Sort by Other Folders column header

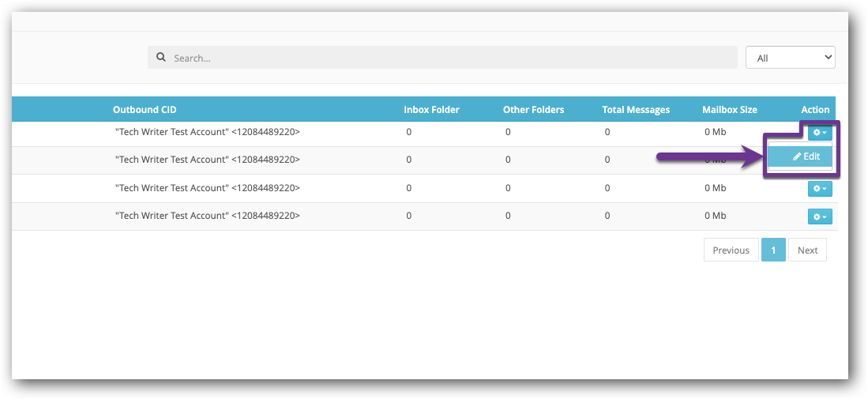pos(533,110)
